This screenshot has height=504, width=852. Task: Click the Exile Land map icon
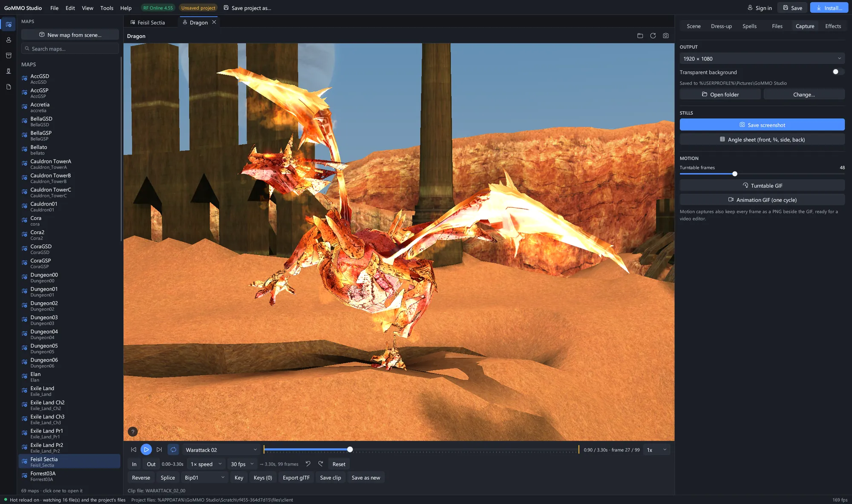[25, 391]
